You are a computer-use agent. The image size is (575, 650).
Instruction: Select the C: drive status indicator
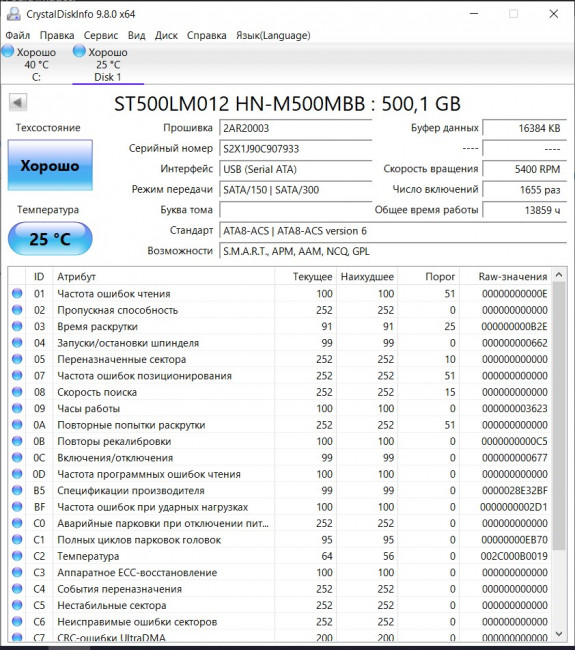[x=29, y=64]
